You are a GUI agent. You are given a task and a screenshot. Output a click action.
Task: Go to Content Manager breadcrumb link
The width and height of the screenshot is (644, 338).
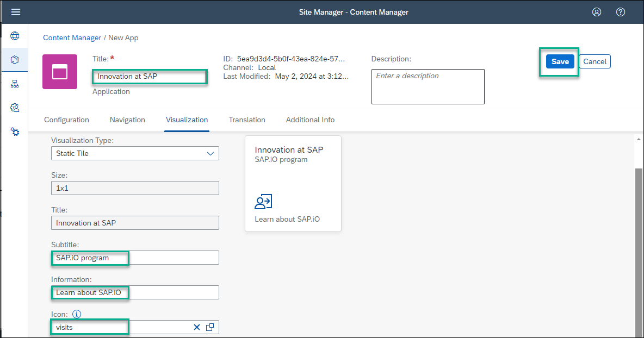point(72,37)
